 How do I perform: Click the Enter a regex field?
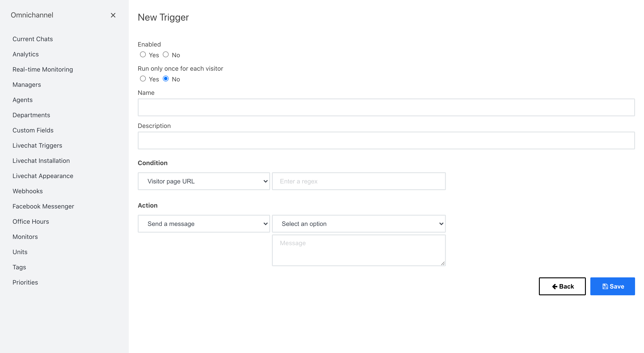coord(359,181)
